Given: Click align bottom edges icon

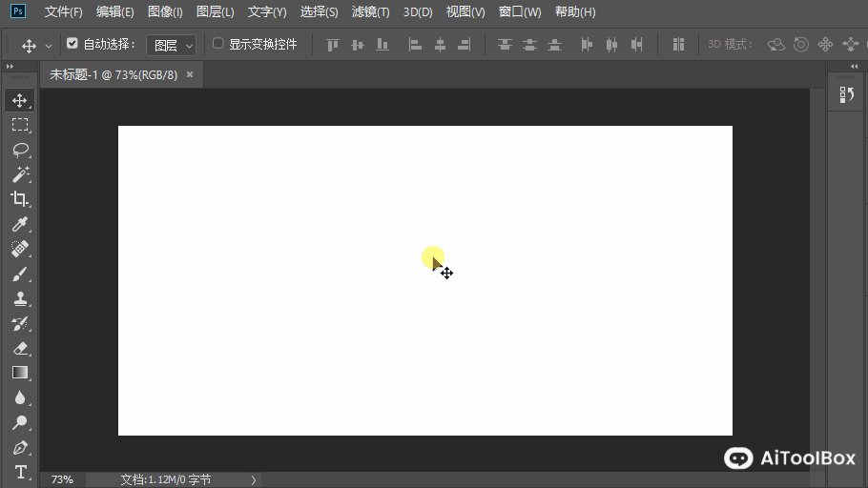Looking at the screenshot, I should 382,45.
